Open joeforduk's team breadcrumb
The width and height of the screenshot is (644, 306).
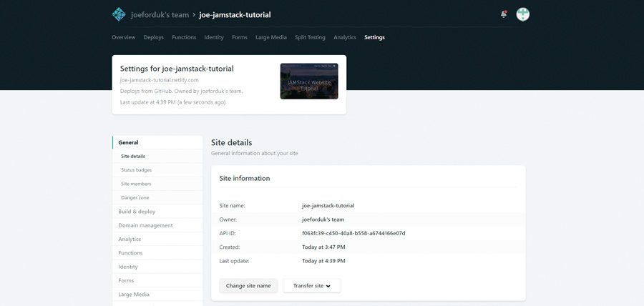[160, 15]
